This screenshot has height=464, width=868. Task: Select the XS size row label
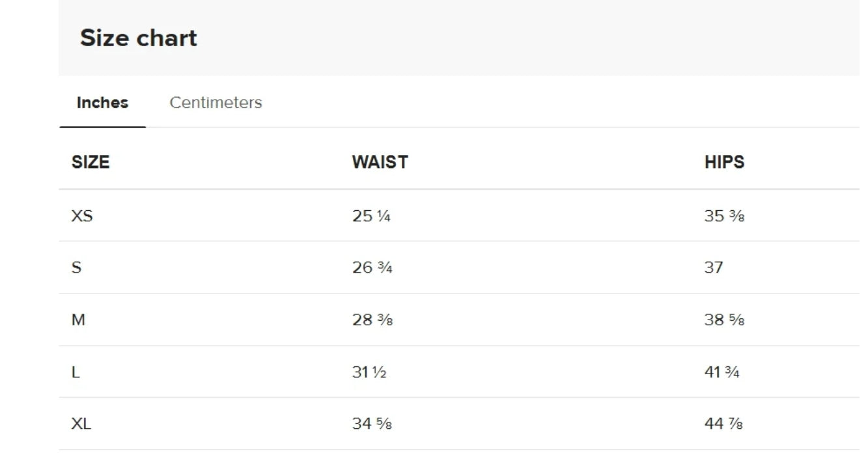(82, 216)
